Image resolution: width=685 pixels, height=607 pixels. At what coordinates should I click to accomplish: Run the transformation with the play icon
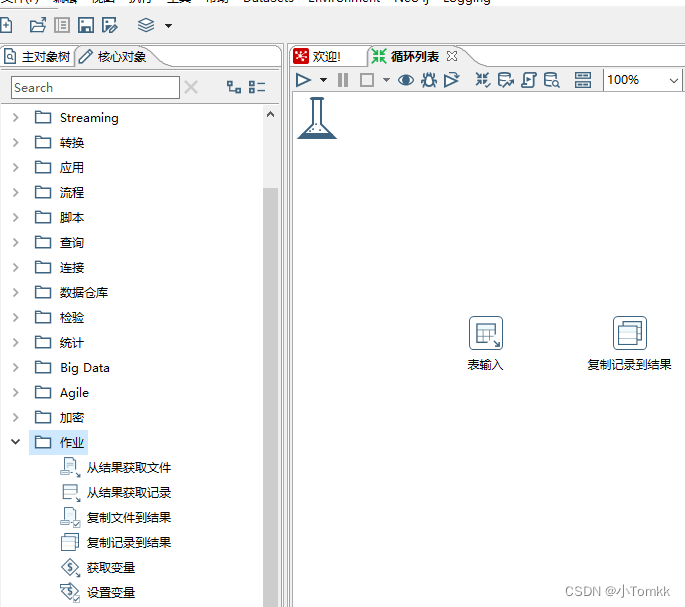(303, 80)
